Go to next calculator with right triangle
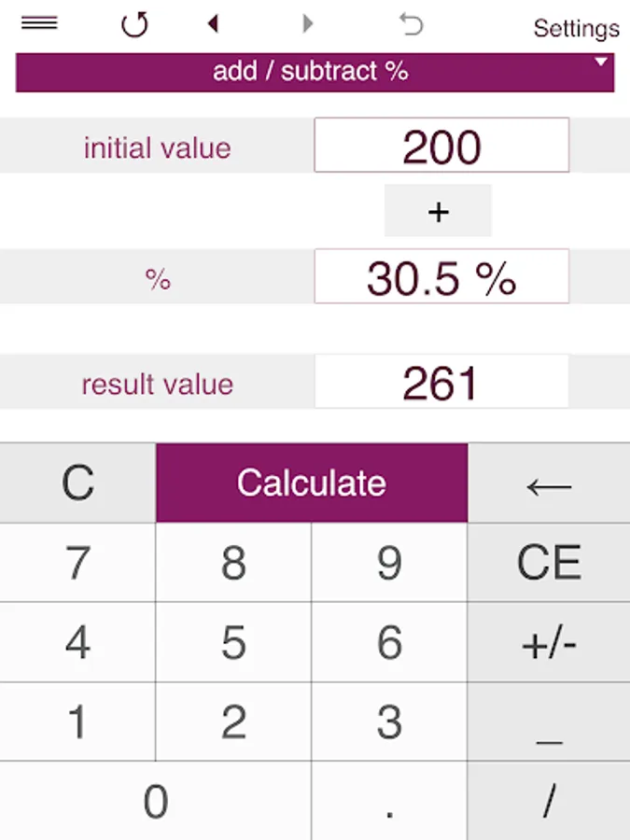This screenshot has width=630, height=840. 307,23
